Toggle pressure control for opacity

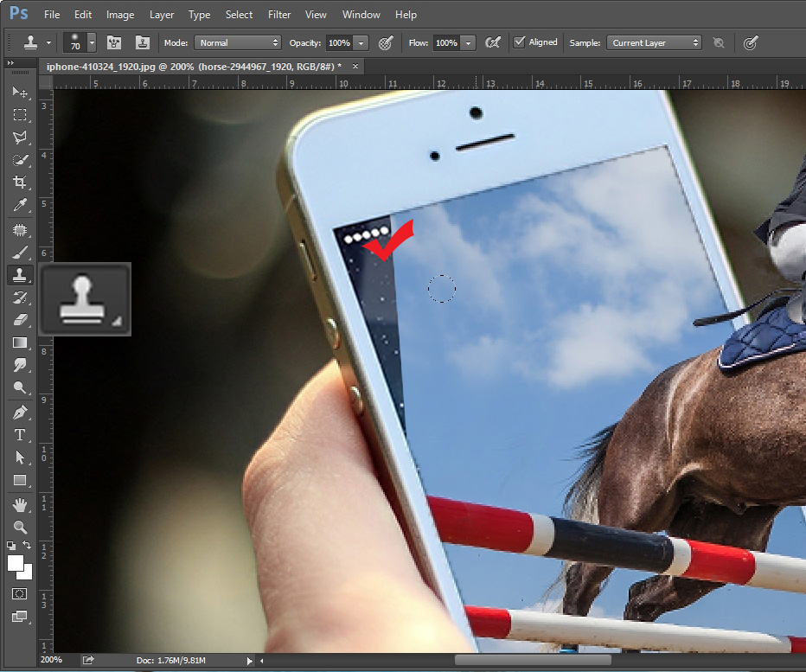pos(384,42)
